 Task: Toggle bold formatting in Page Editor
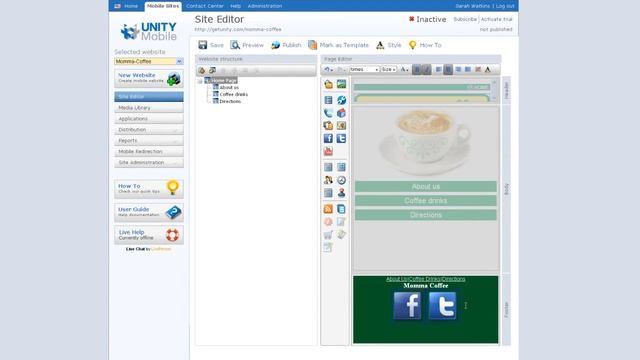pyautogui.click(x=417, y=69)
